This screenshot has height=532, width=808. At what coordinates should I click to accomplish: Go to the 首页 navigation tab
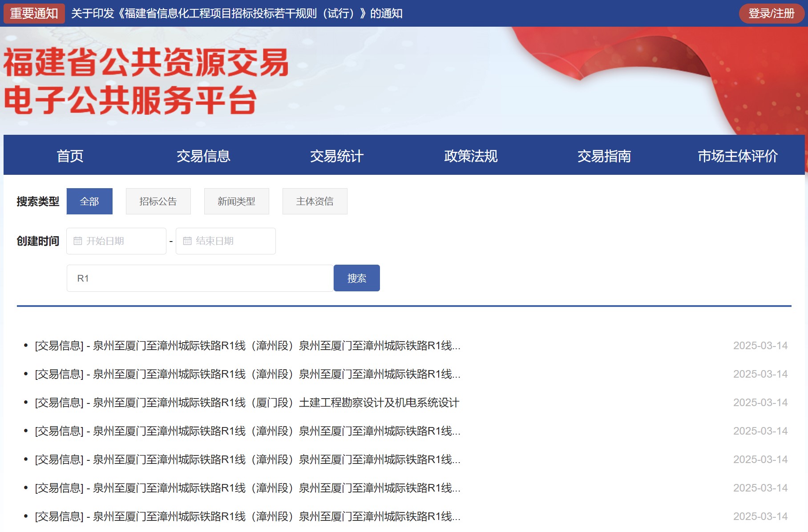pyautogui.click(x=70, y=156)
